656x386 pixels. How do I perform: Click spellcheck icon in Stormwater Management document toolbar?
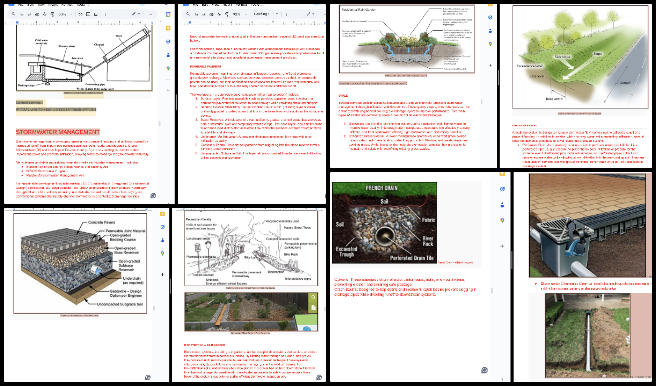pos(45,14)
